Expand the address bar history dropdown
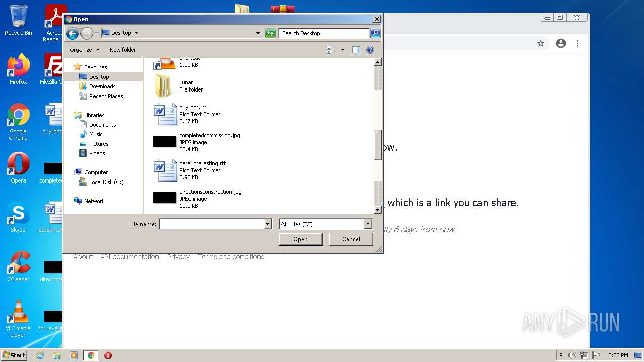The width and height of the screenshot is (644, 362). [x=258, y=33]
